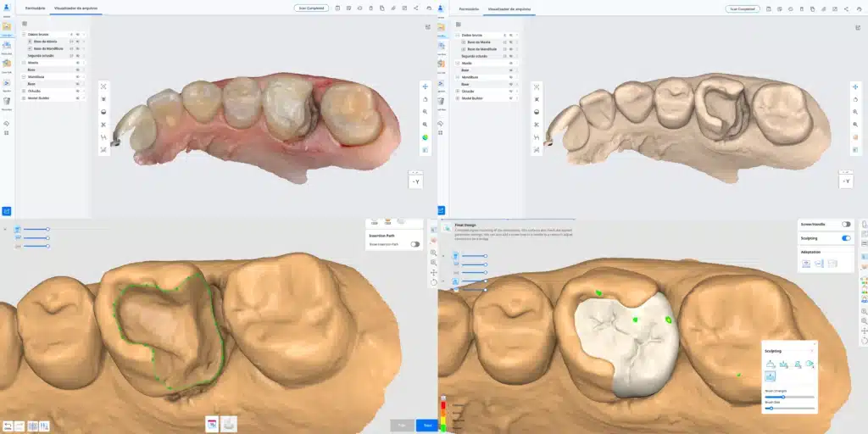This screenshot has width=868, height=434.
Task: Open Formulário tab in color scan window
Action: [35, 8]
